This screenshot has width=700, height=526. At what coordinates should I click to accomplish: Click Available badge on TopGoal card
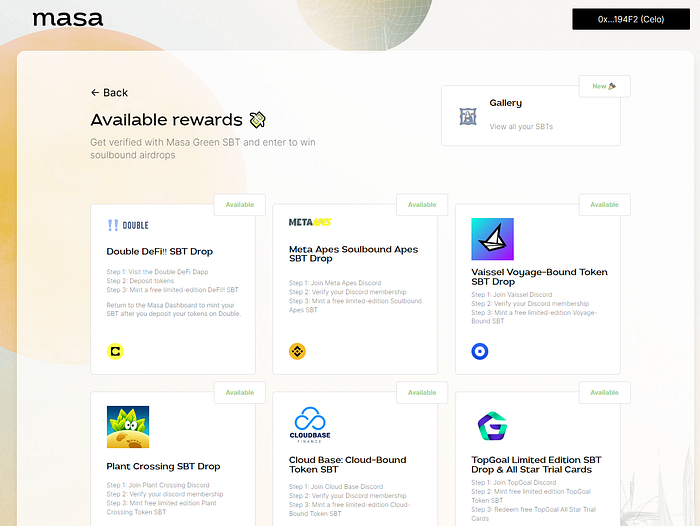[604, 392]
